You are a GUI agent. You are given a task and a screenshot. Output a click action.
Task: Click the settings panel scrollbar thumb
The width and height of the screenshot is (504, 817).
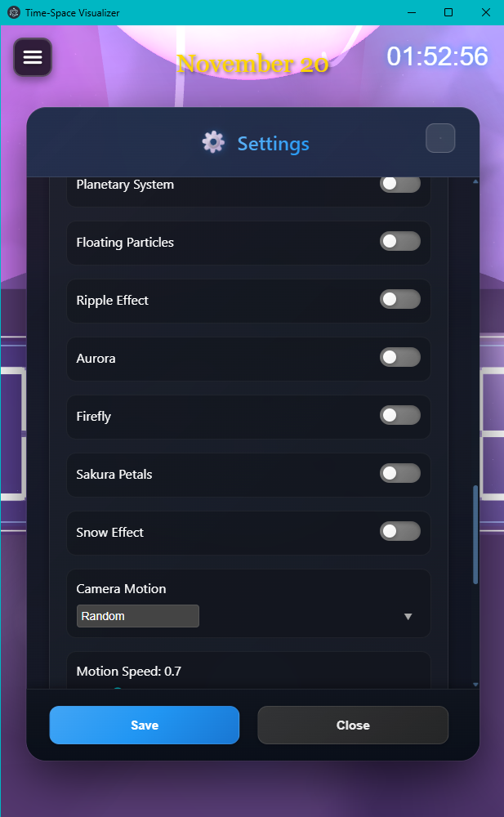[x=475, y=535]
